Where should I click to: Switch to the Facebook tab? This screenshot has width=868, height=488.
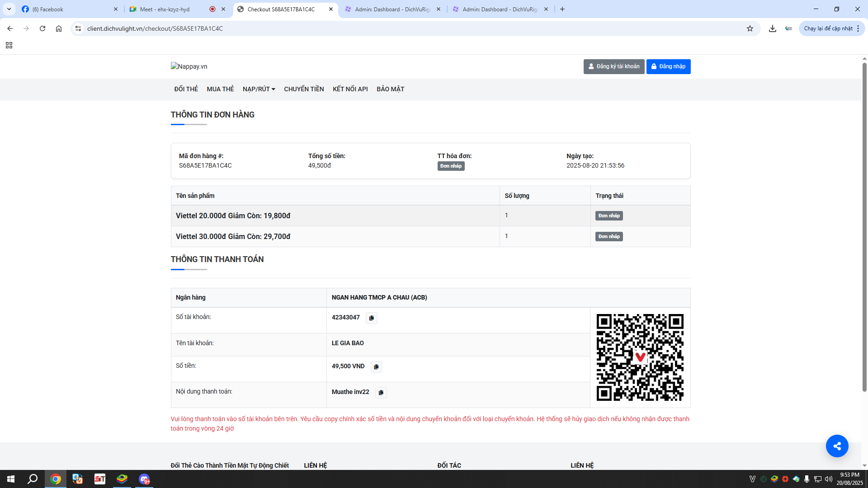(68, 9)
